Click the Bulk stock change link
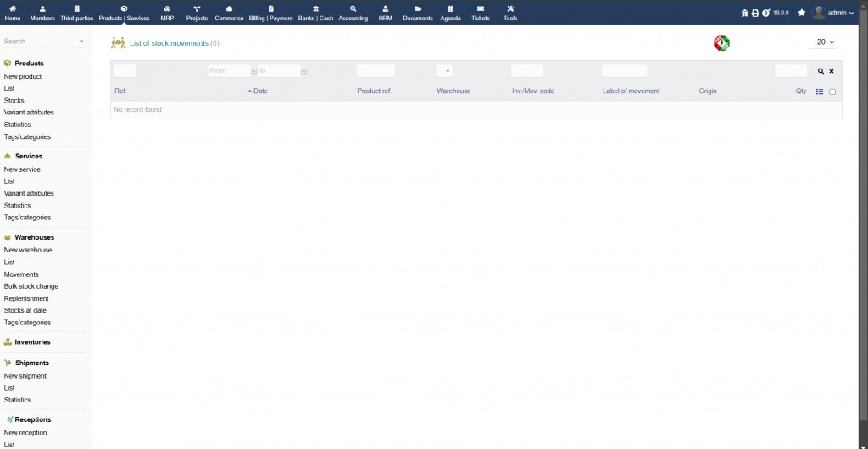This screenshot has width=868, height=449. 31,286
